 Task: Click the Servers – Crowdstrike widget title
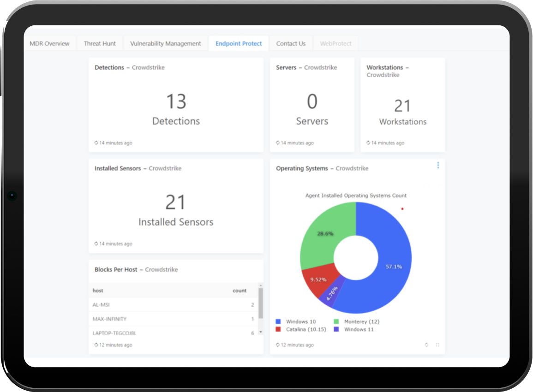pyautogui.click(x=306, y=67)
